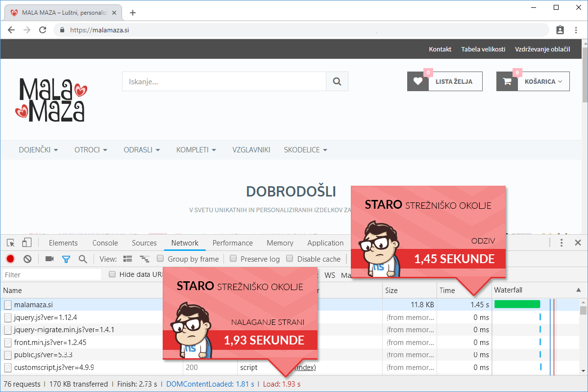Toggle the network filter funnel icon

[66, 259]
